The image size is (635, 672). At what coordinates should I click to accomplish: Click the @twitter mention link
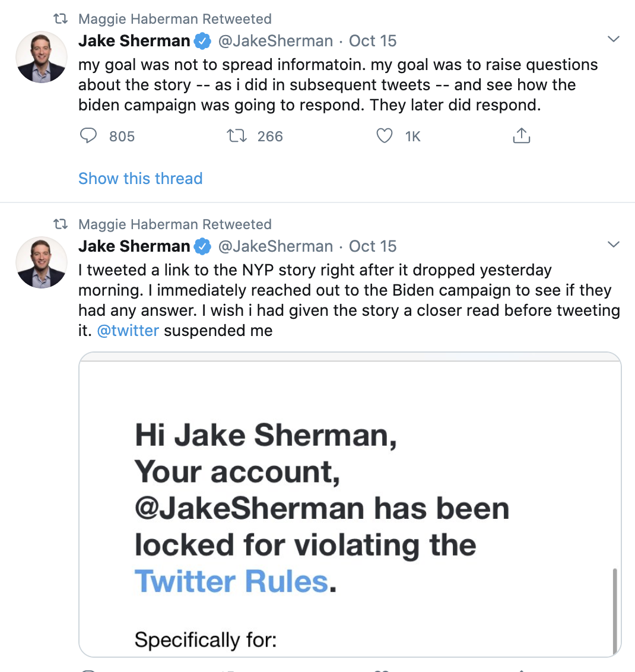tap(128, 331)
